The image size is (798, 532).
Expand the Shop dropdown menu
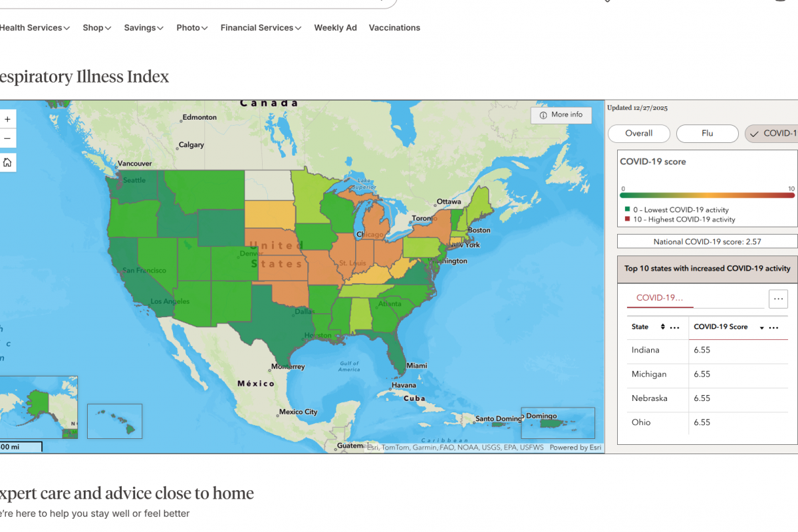pyautogui.click(x=96, y=28)
